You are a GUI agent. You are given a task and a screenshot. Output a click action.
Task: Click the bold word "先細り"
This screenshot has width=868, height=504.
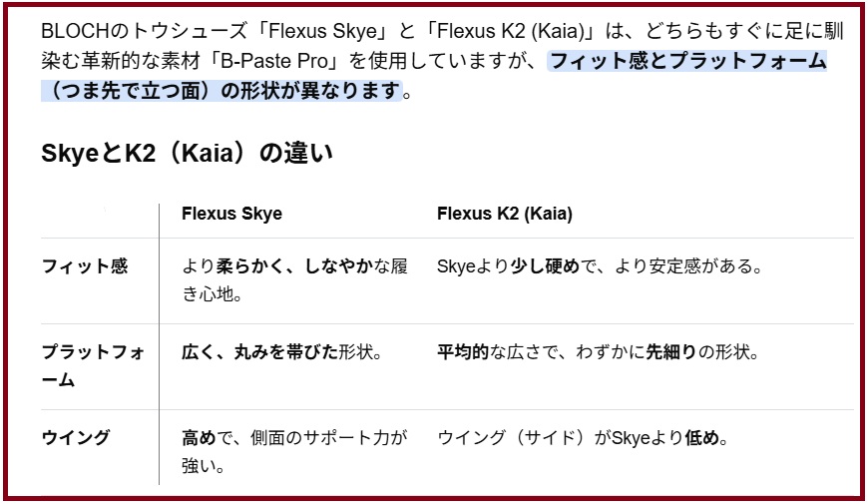click(x=671, y=353)
